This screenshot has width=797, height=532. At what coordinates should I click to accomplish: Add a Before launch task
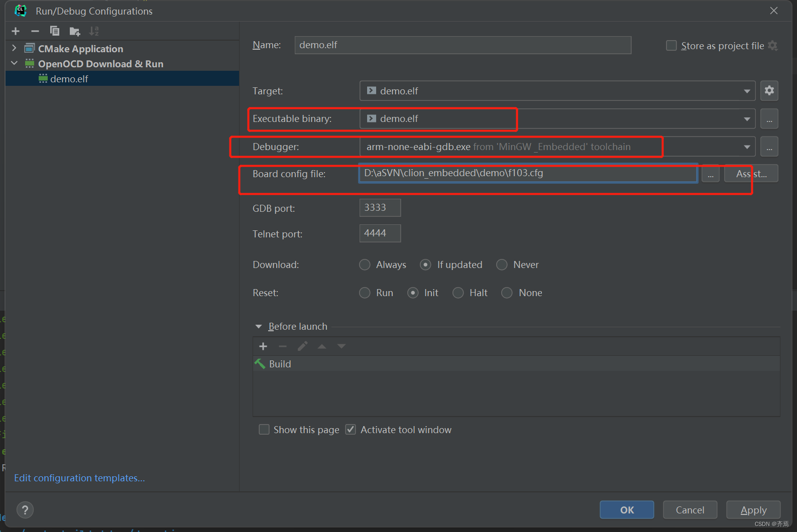263,346
